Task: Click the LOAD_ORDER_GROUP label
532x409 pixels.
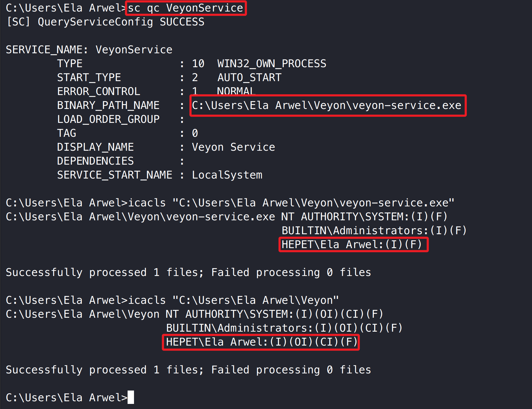Action: [108, 119]
